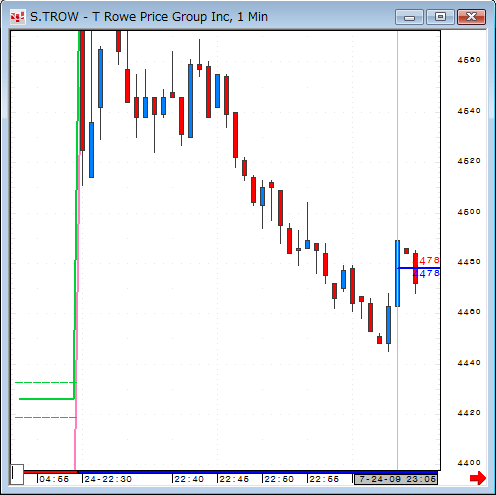Click the solid green horizontal line
The image size is (496, 495).
pyautogui.click(x=47, y=399)
